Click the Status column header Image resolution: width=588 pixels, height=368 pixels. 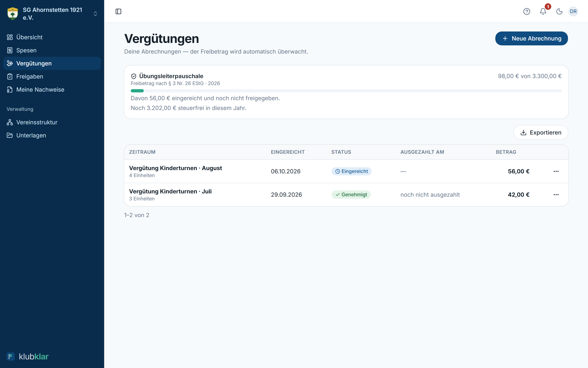341,152
